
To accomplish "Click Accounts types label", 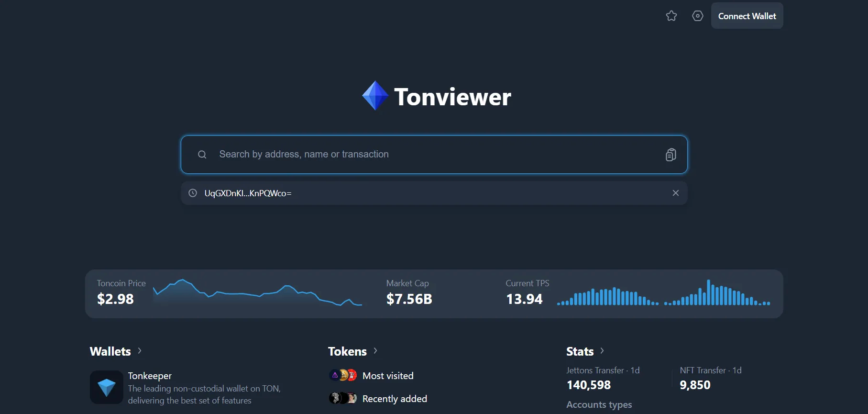I will click(599, 405).
